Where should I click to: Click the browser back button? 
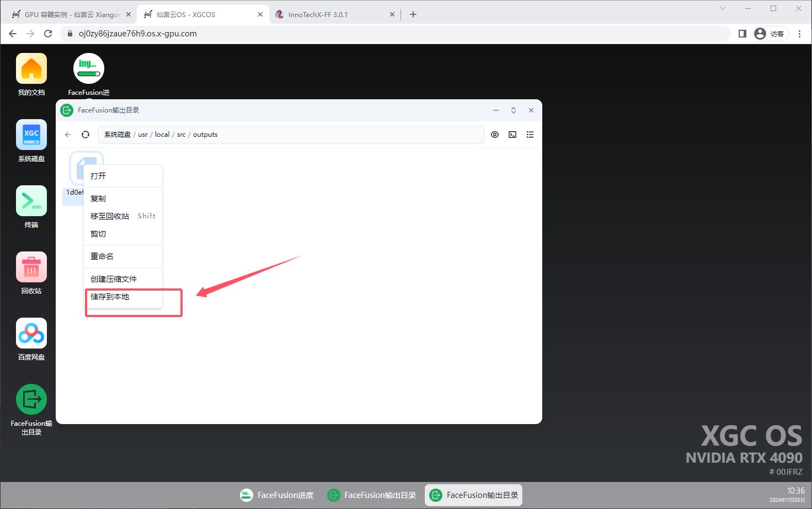tap(13, 34)
